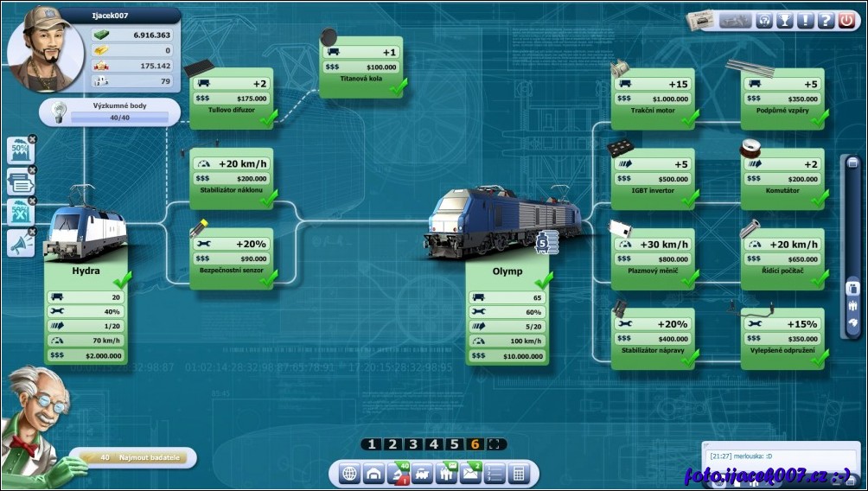Open the rankings list icon
This screenshot has height=491, width=868.
pos(495,474)
